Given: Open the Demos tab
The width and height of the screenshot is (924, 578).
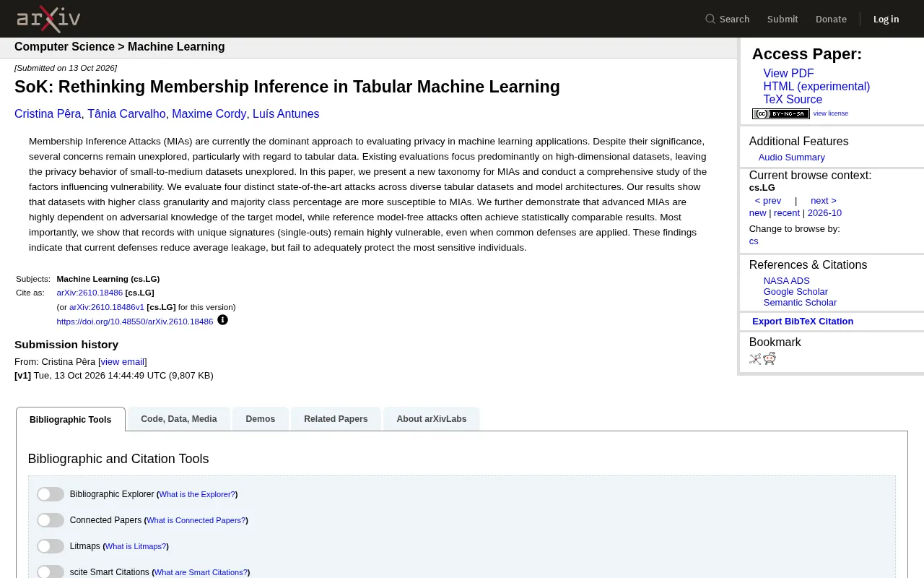Looking at the screenshot, I should pyautogui.click(x=261, y=419).
